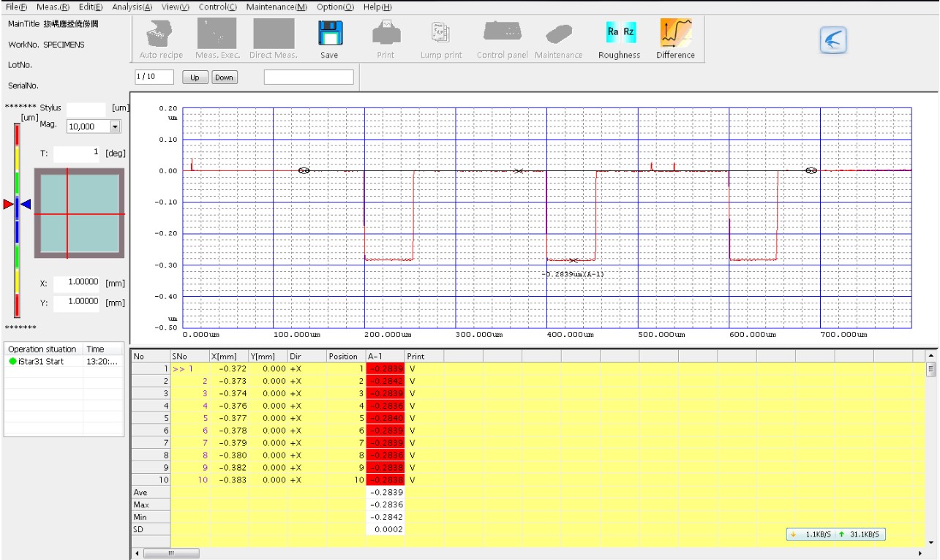Open the View menu
Viewport: 940px width, 560px height.
[176, 7]
